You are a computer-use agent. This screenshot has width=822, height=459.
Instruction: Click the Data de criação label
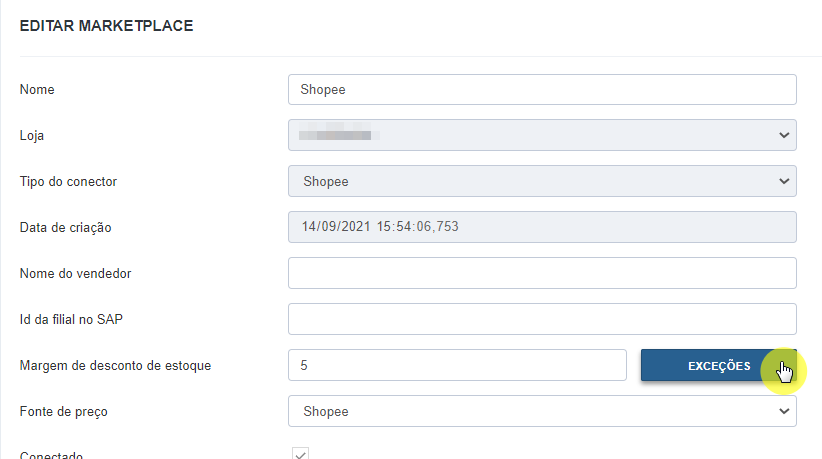66,227
